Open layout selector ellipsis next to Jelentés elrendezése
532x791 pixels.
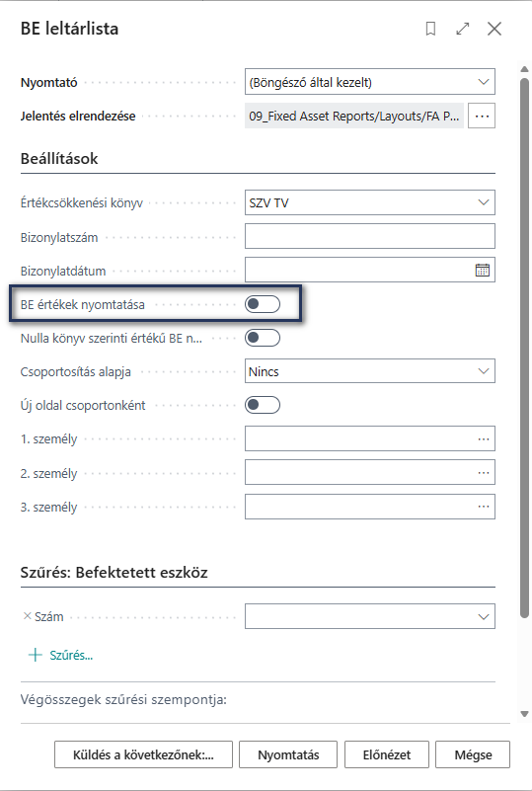click(482, 116)
